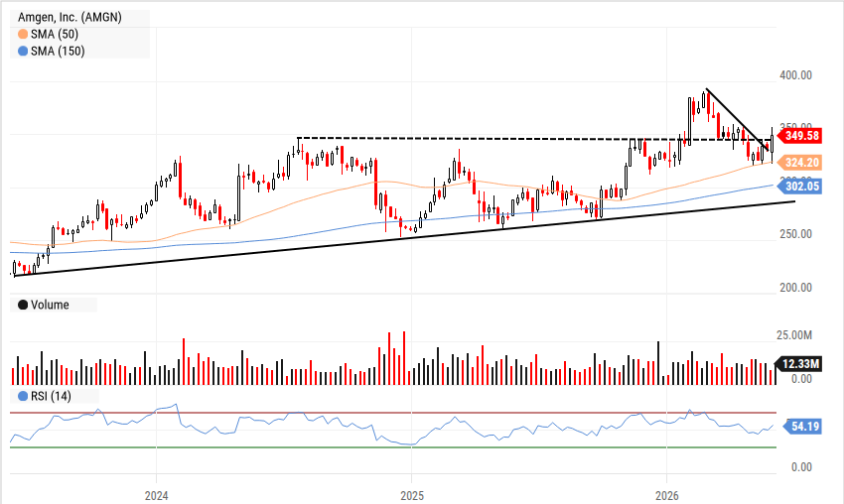This screenshot has height=504, width=844.
Task: Click the 400.00 price axis label
Action: coord(795,75)
